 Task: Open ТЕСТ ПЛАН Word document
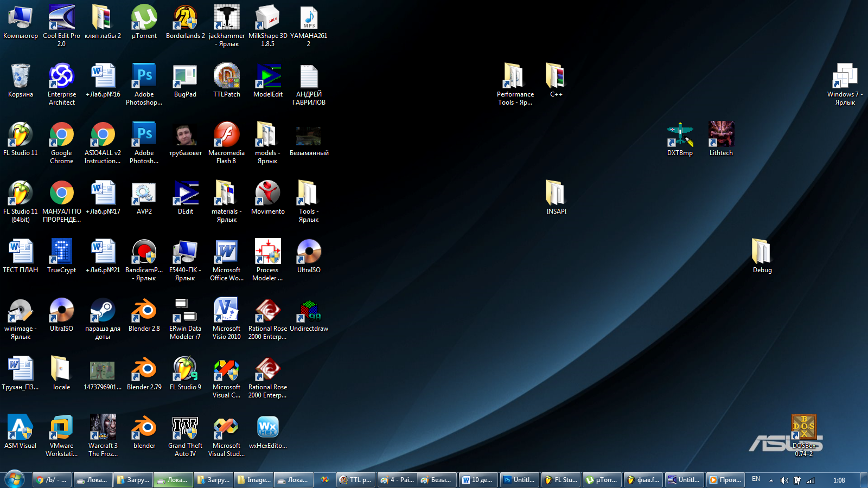21,257
